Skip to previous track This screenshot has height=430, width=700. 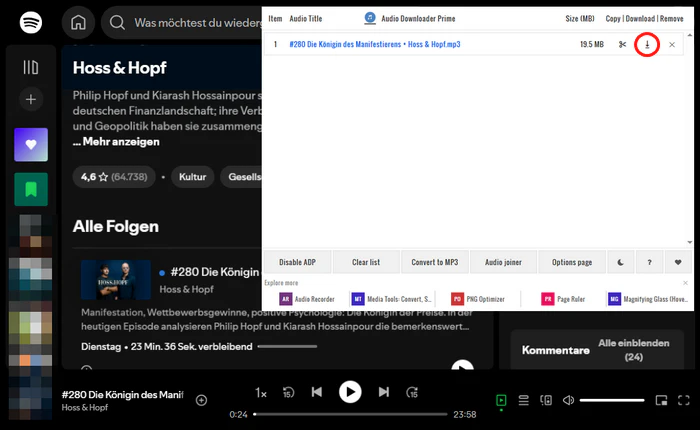[x=317, y=392]
